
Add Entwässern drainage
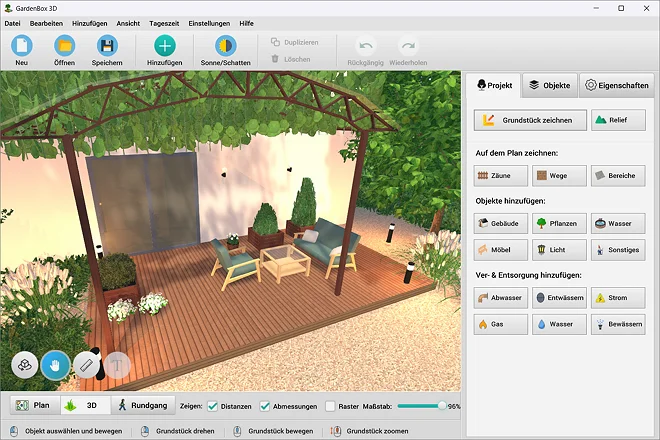559,298
